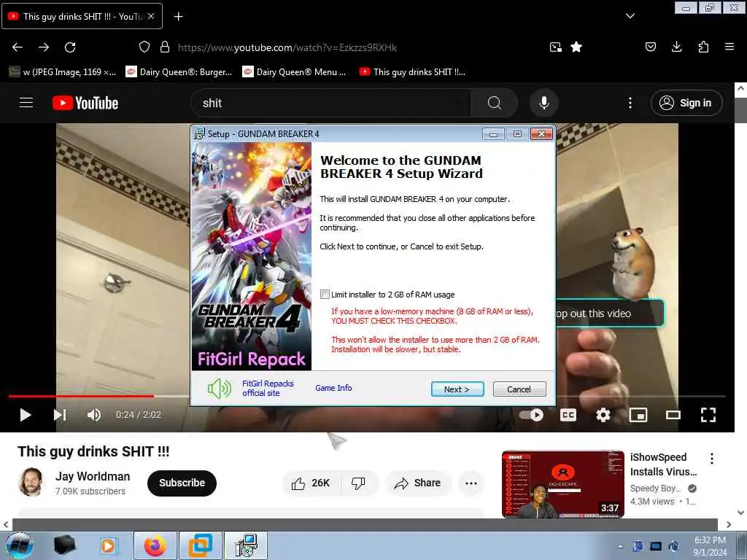This screenshot has width=747, height=560.
Task: Open tracking protection shield icon
Action: pos(144,47)
